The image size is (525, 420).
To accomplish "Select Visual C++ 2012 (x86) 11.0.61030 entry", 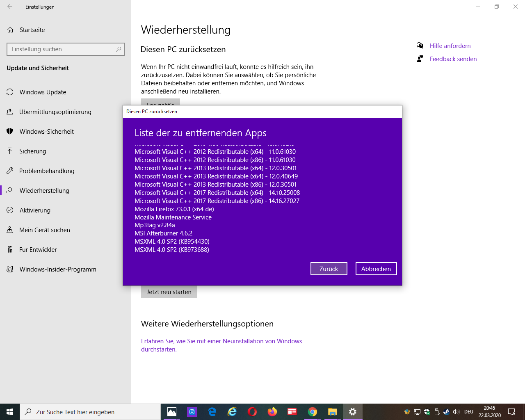I will tap(215, 160).
